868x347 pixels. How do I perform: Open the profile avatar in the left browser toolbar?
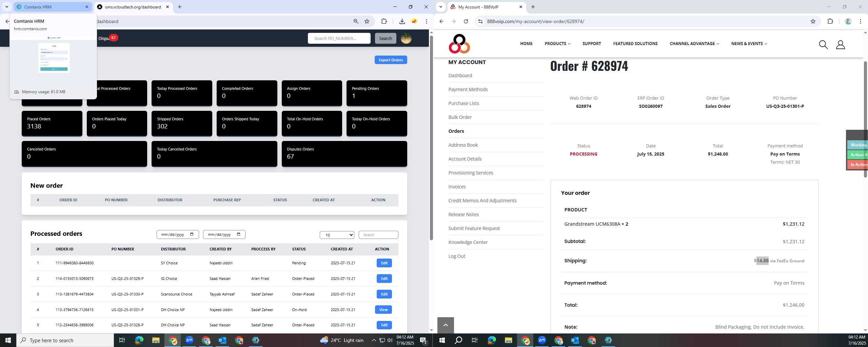[x=414, y=21]
